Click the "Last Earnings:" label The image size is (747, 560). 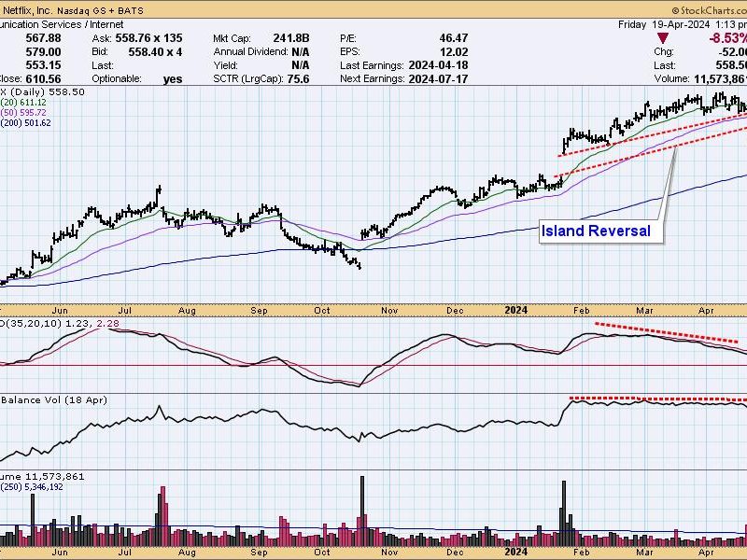coord(372,65)
